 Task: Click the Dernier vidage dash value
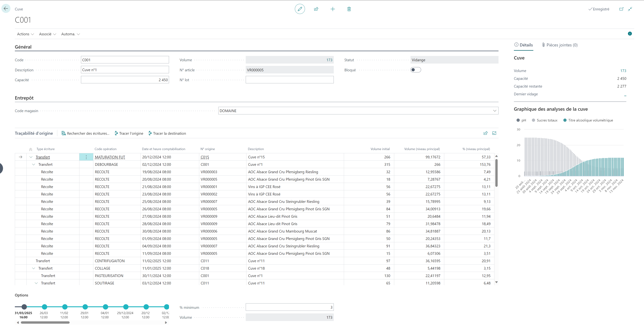pos(625,96)
